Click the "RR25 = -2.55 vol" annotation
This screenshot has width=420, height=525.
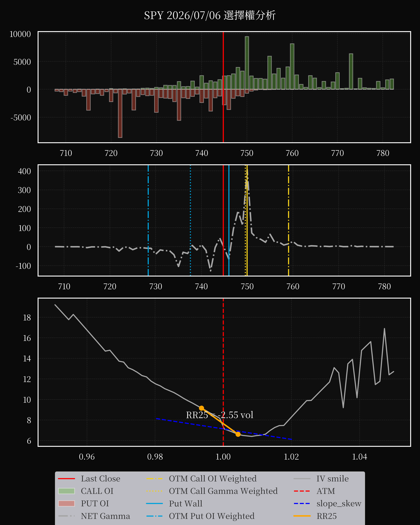point(220,415)
